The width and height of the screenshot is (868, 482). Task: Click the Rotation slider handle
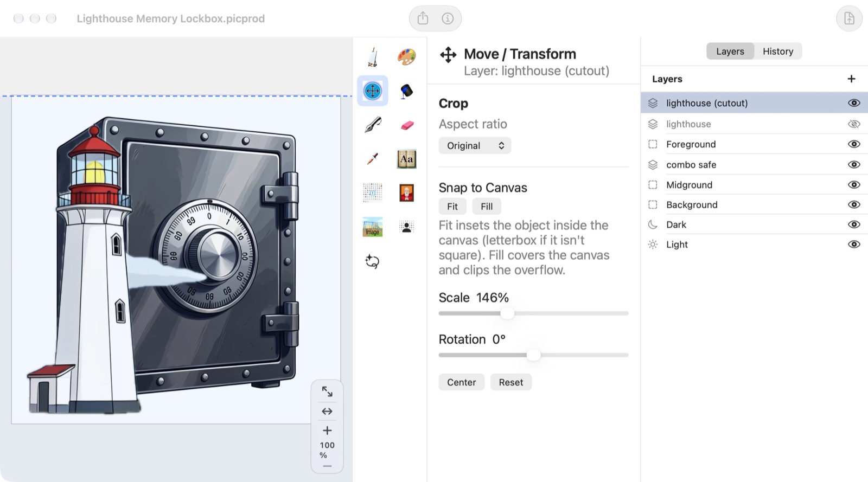coord(534,355)
